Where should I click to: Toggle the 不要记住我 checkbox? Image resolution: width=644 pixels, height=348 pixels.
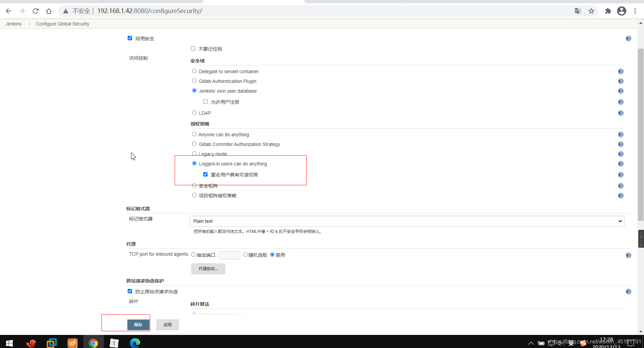pos(193,49)
